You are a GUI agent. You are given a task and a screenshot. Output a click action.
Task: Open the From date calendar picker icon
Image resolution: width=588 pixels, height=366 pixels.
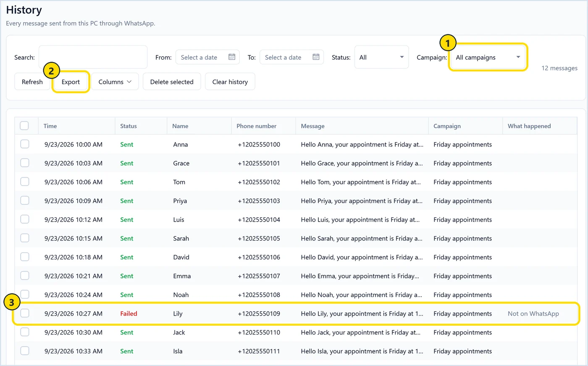pyautogui.click(x=232, y=57)
